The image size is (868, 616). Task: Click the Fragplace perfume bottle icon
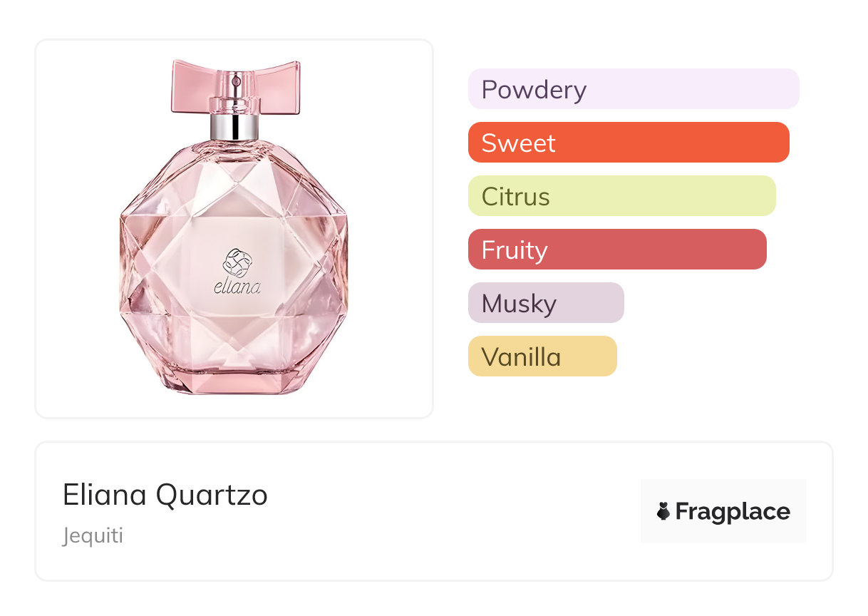[664, 511]
